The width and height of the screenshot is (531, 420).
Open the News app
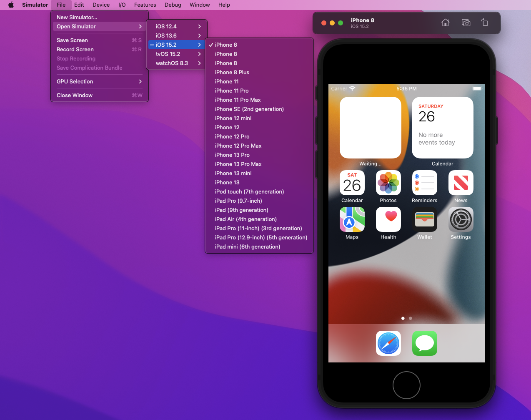[461, 183]
